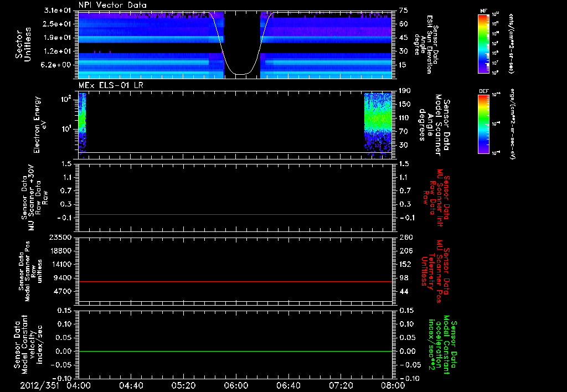Click the 45 degree elevation tick label

coord(404,38)
